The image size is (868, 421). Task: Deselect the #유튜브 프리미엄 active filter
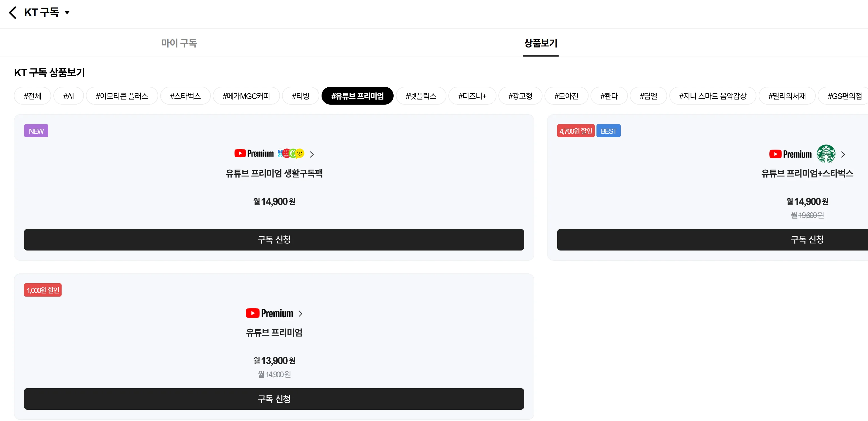pyautogui.click(x=357, y=96)
